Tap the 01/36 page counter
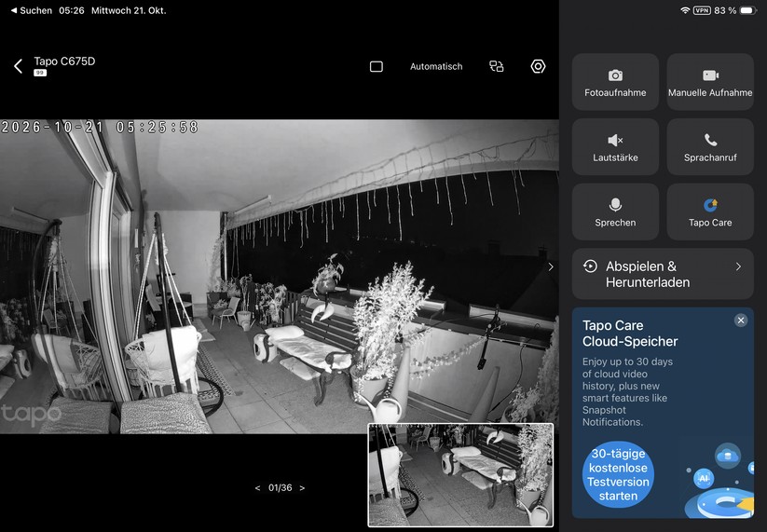The width and height of the screenshot is (767, 532). click(x=280, y=488)
